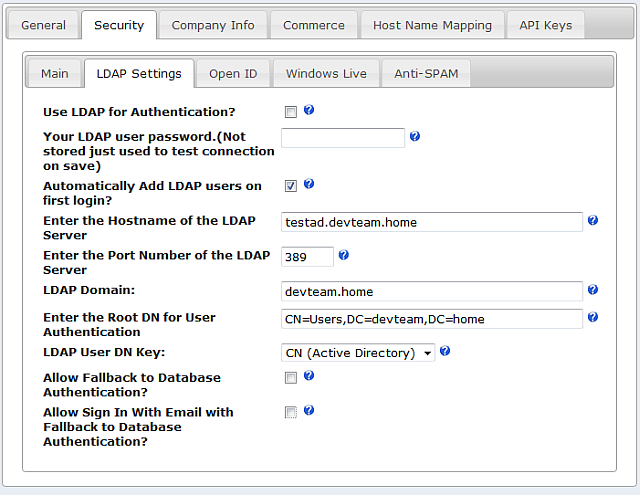640x495 pixels.
Task: Go to the API Keys tab
Action: [545, 25]
